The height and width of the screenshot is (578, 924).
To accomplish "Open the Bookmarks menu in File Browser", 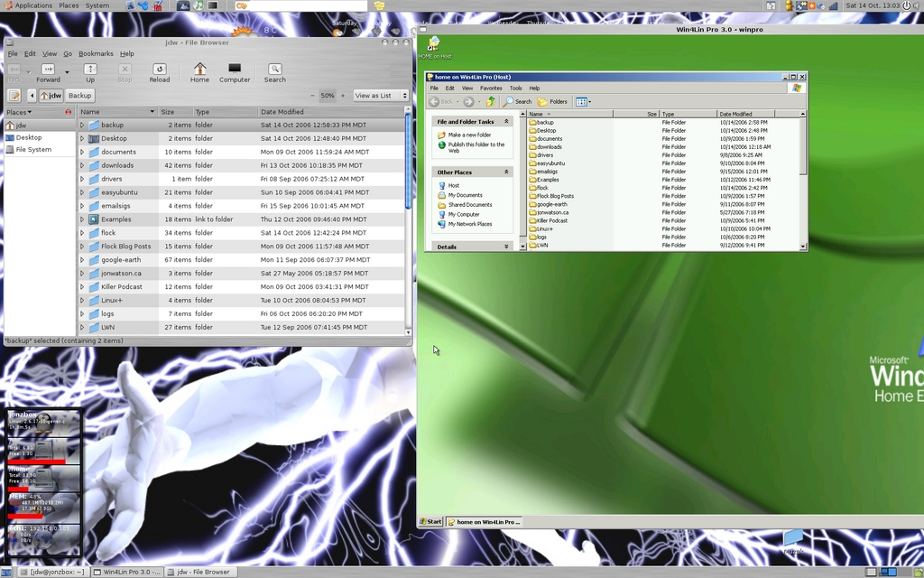I will click(x=96, y=54).
